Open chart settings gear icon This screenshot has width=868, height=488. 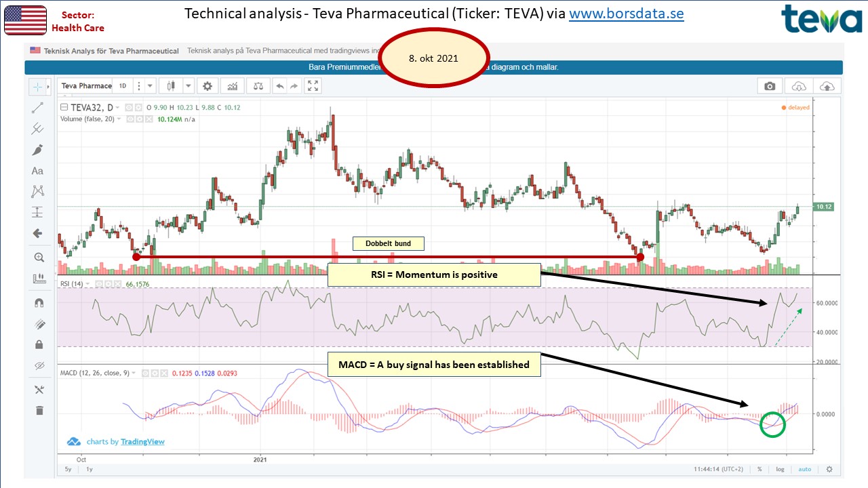[x=208, y=86]
